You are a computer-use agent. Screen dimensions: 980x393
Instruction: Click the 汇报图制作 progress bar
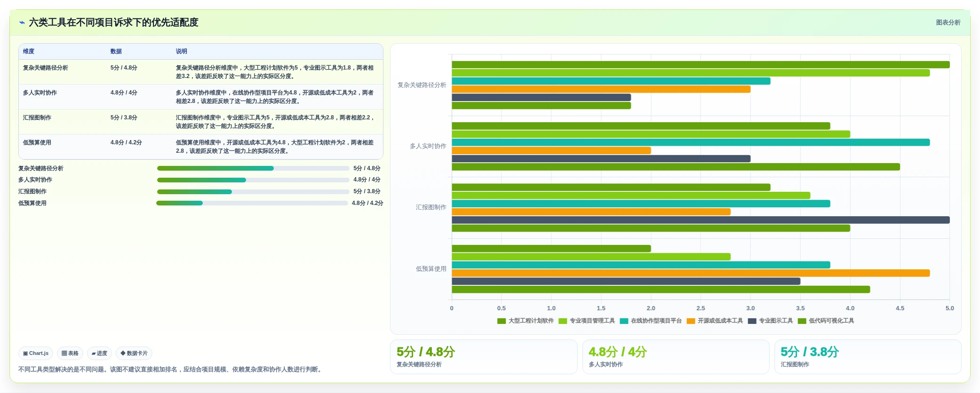click(253, 192)
